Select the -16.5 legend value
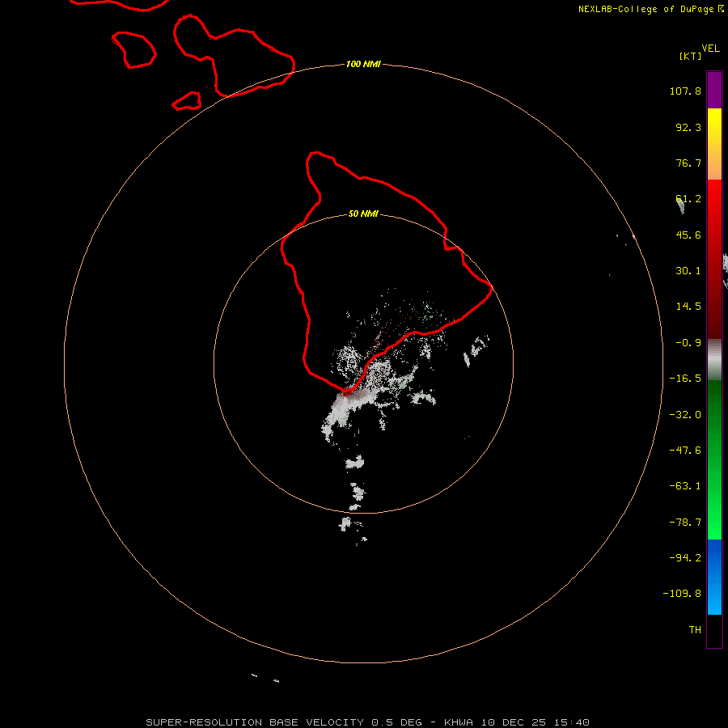 (x=685, y=379)
